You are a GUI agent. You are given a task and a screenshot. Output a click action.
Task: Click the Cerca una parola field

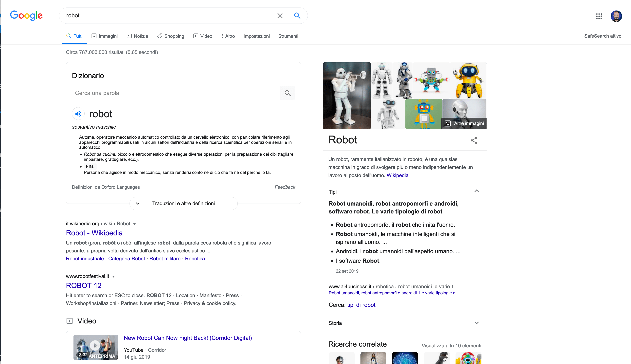point(176,93)
